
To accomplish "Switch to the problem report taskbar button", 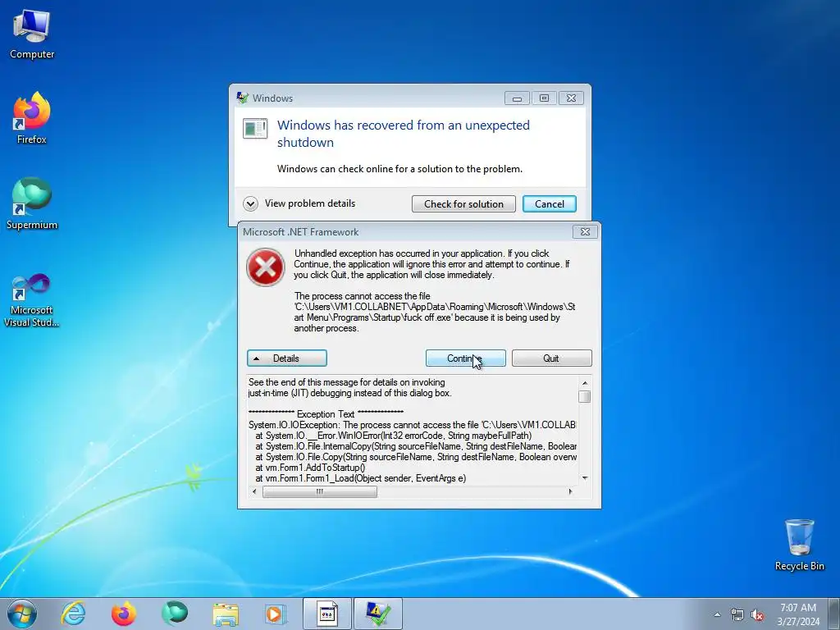I will [378, 614].
